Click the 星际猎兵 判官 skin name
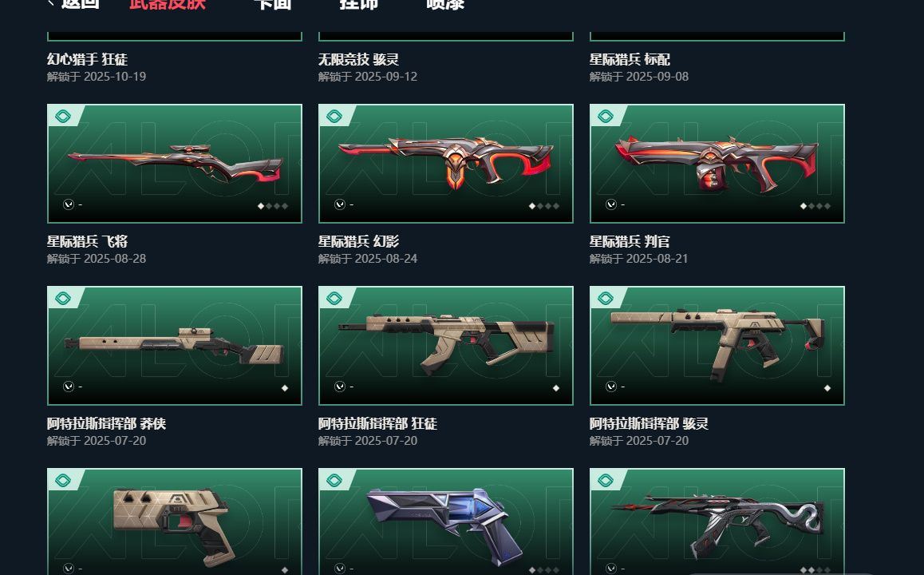Viewport: 924px width, 575px height. [x=630, y=241]
